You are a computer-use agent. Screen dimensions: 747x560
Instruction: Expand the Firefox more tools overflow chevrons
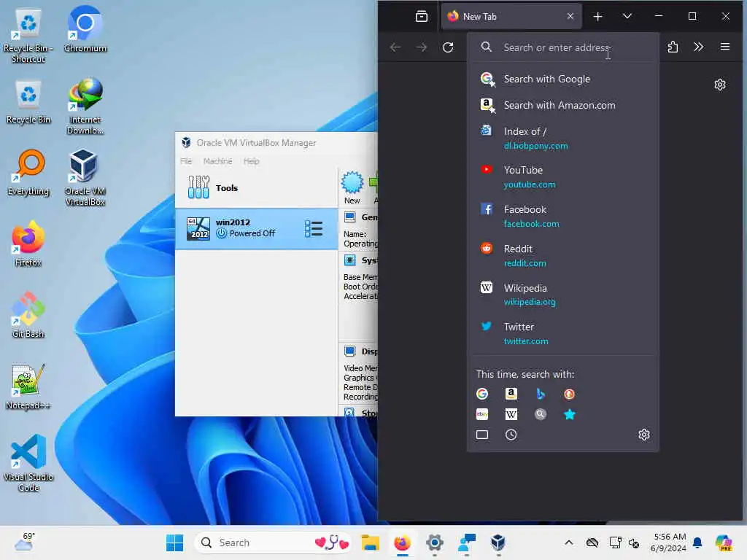(698, 47)
